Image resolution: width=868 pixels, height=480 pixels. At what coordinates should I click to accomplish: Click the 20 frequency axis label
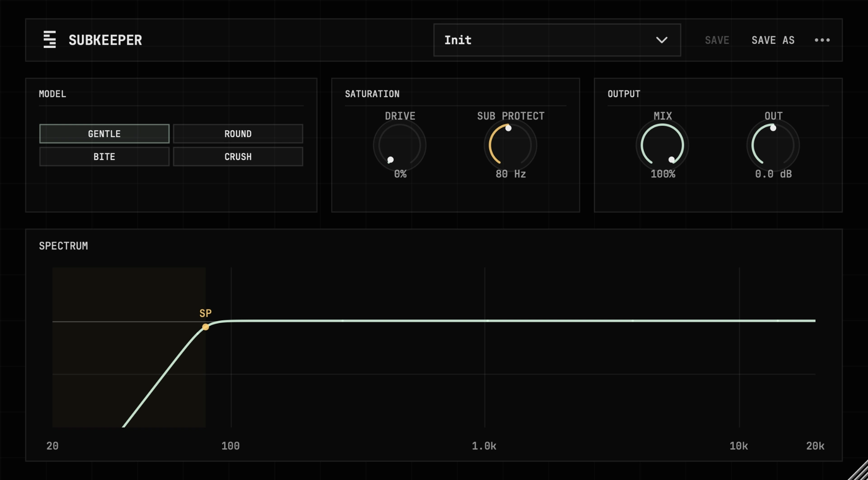52,446
